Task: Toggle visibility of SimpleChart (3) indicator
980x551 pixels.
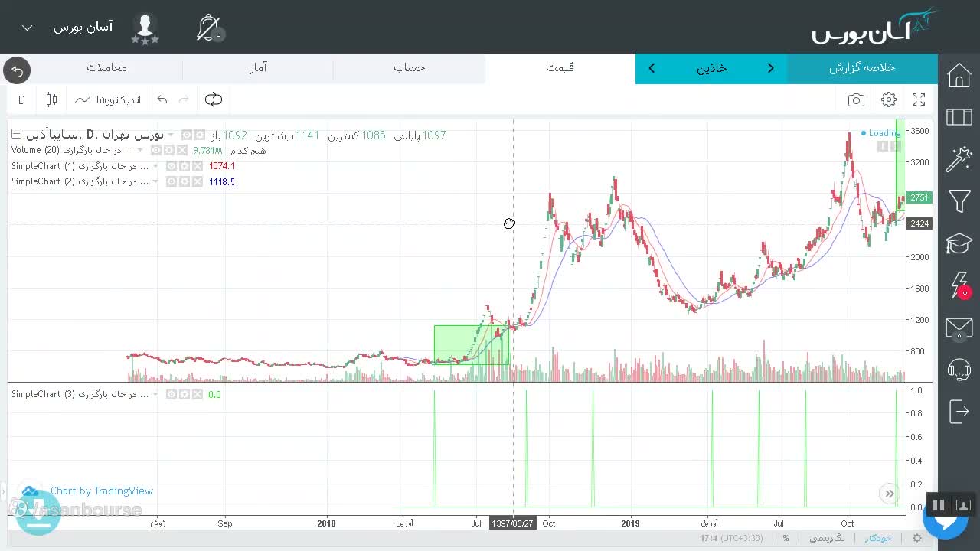Action: pos(171,394)
